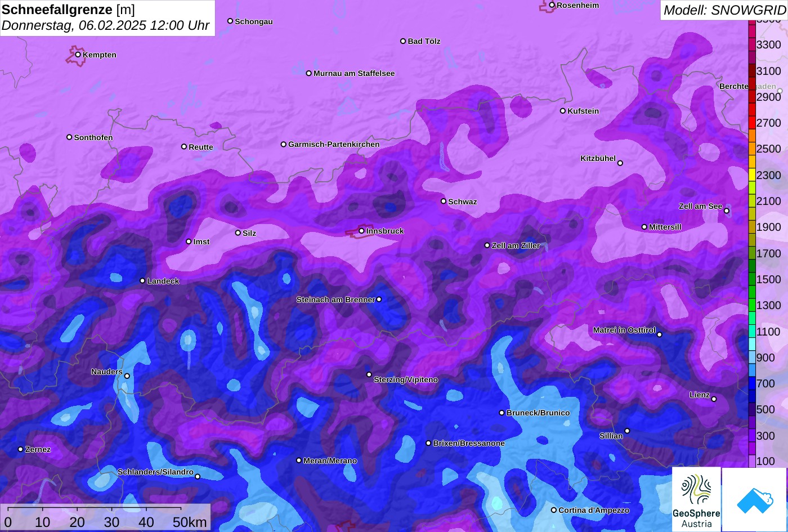Click the date Donnerstag, 06.02.2025 12:00 Uhr

[105, 25]
